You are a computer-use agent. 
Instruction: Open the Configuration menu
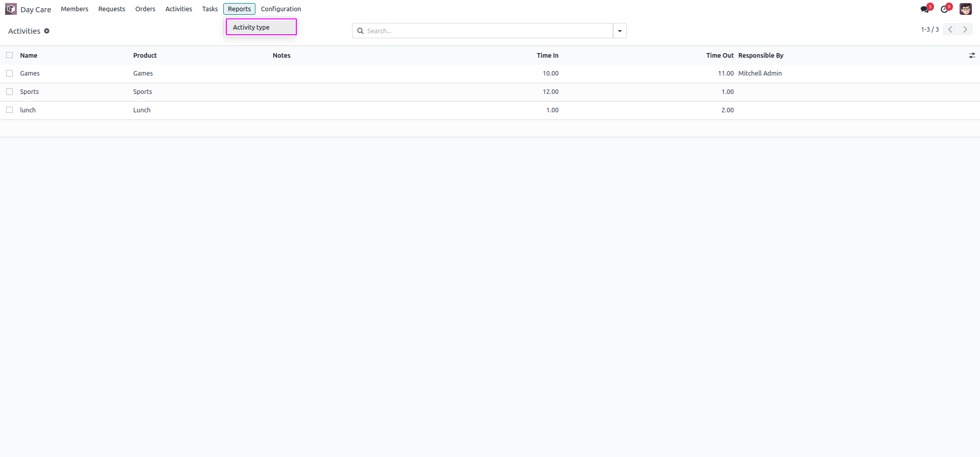coord(281,9)
